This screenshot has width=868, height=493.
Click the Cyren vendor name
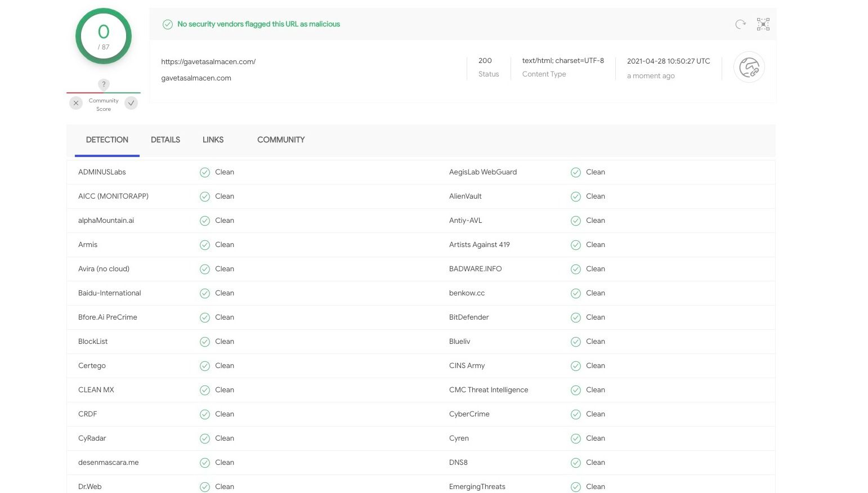pos(459,438)
